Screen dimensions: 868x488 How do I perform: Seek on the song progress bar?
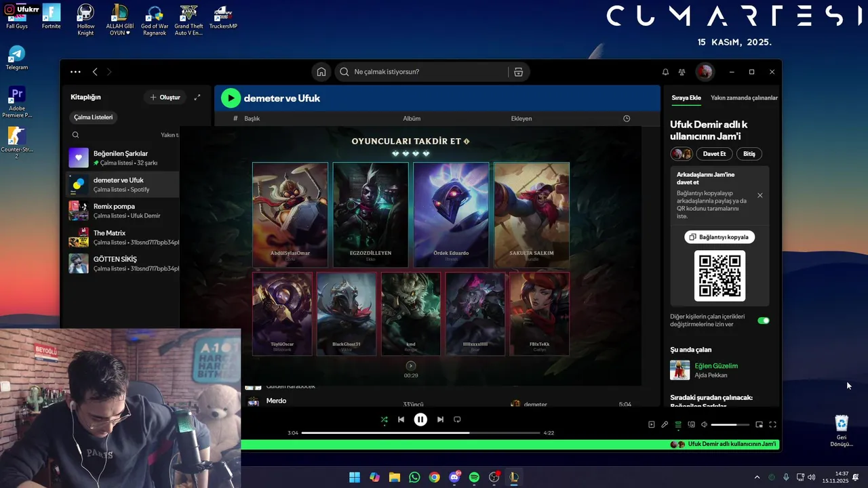pos(420,432)
